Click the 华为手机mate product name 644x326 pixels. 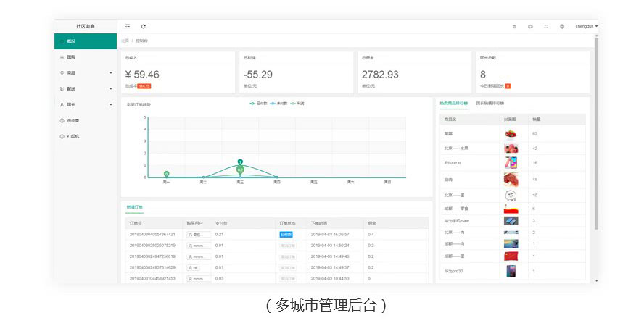click(x=456, y=221)
